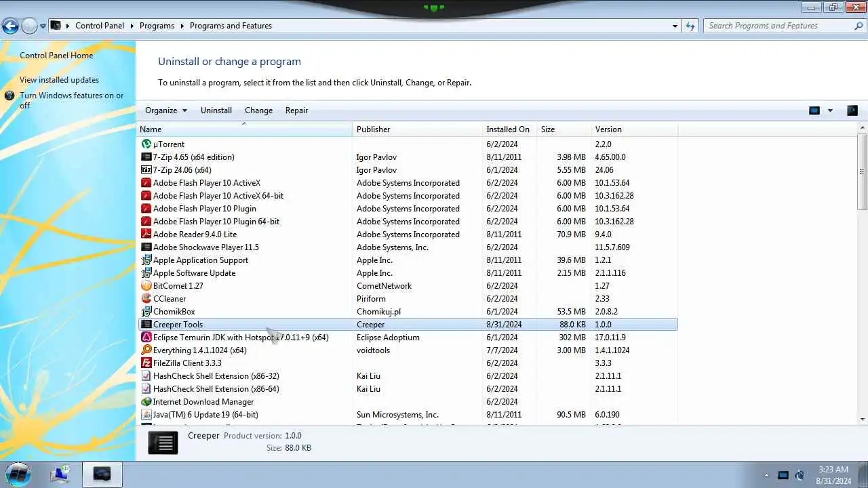Click the Eclipse Temurin JDK icon

pos(146,337)
